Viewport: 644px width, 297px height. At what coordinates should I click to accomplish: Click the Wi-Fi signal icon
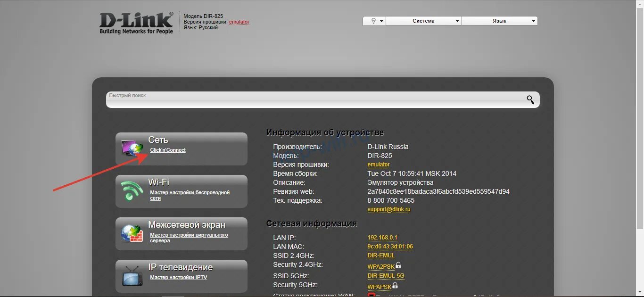(x=132, y=191)
